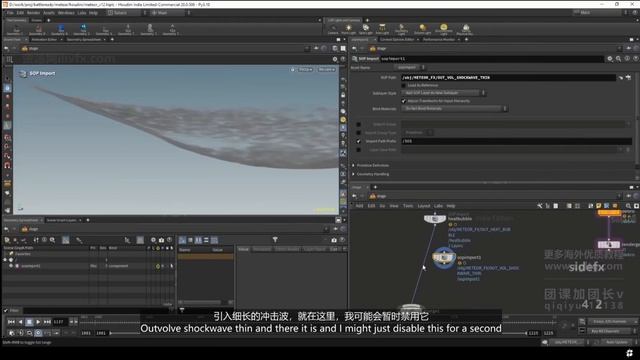Add a new pane tab beside Performance Monitor
This screenshot has width=640, height=360.
click(467, 40)
